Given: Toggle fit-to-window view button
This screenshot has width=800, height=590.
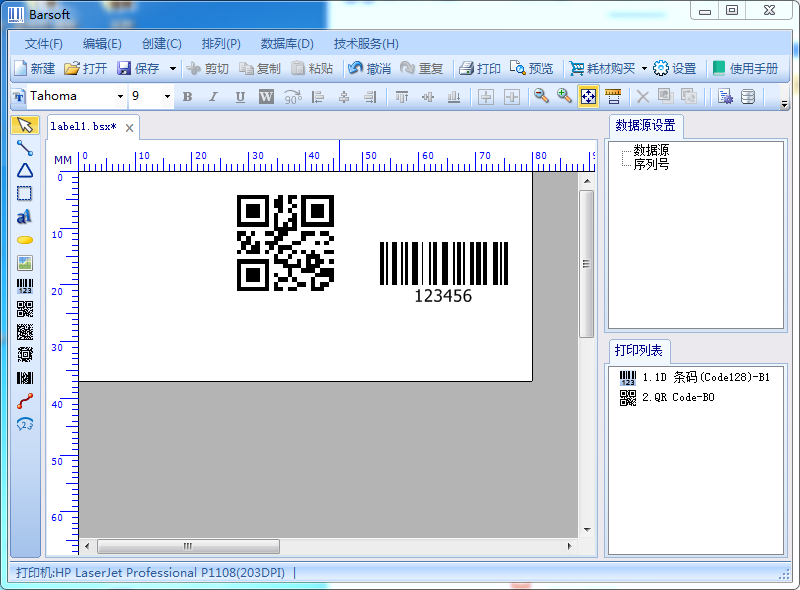Looking at the screenshot, I should click(x=588, y=96).
